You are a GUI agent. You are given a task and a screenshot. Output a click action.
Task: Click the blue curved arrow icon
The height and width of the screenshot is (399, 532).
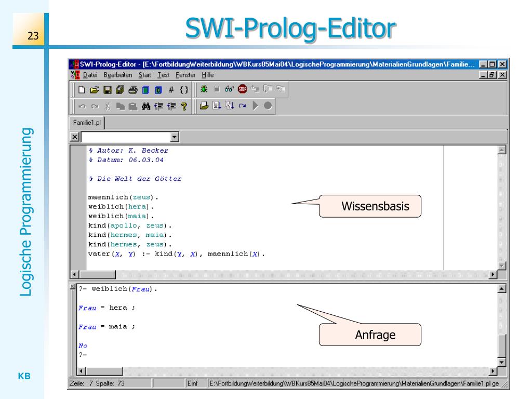[x=242, y=106]
